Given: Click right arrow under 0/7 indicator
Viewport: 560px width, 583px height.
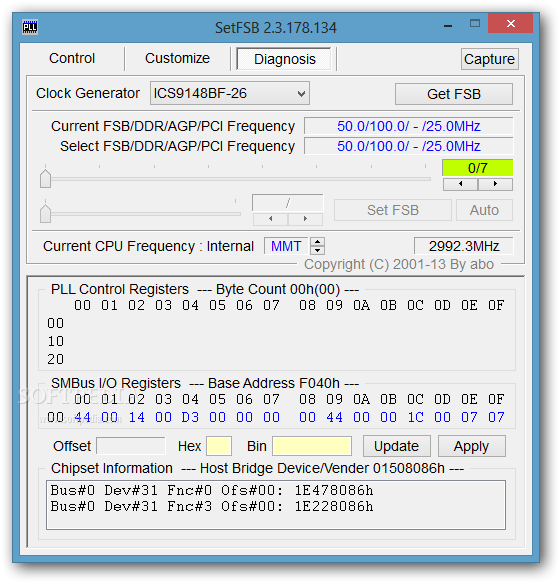Looking at the screenshot, I should point(495,184).
